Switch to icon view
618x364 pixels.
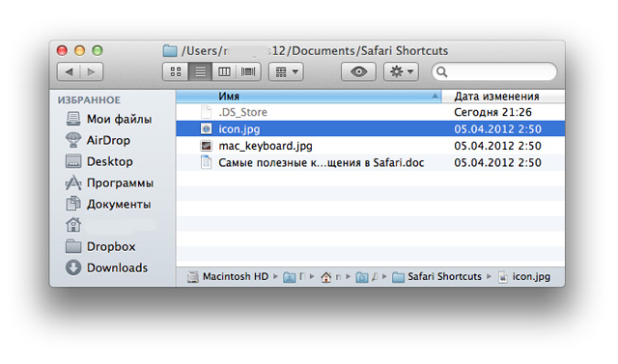(176, 71)
